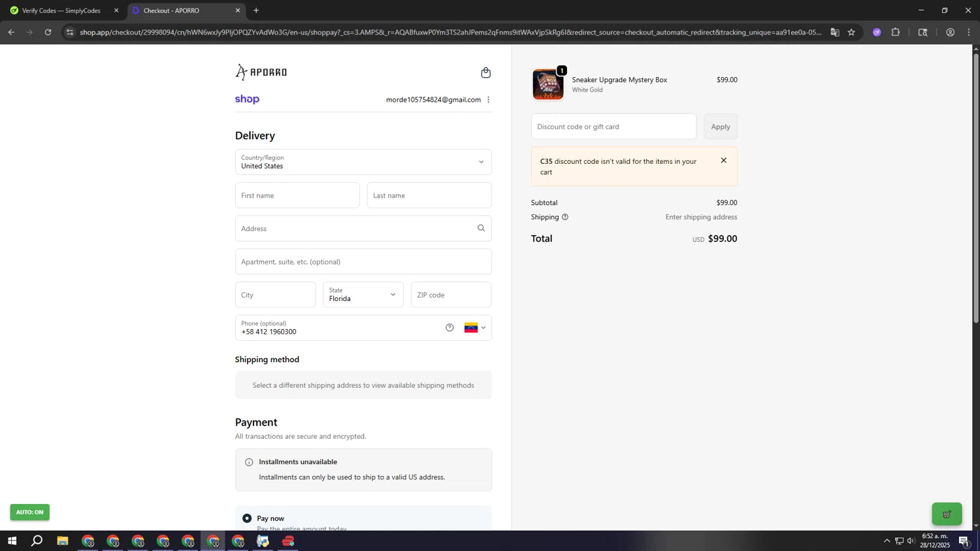Open a new browser tab

click(256, 10)
